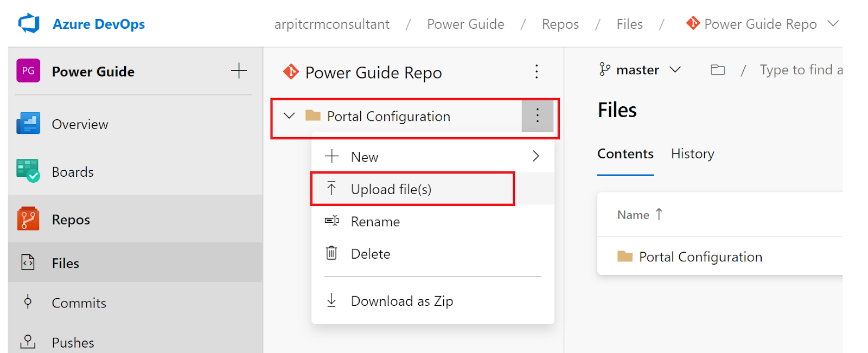Image resolution: width=868 pixels, height=353 pixels.
Task: Click the Type to find path field
Action: pos(800,70)
